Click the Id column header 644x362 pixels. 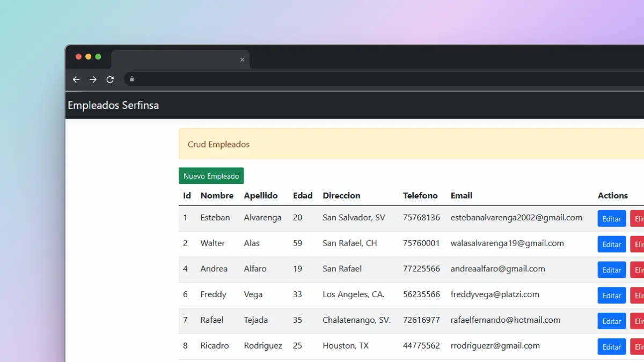(x=186, y=196)
